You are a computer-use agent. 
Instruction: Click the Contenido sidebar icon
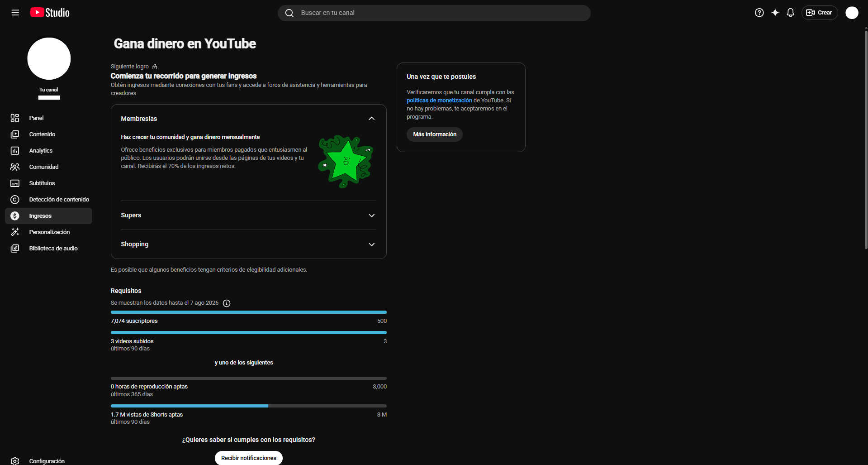pos(15,134)
